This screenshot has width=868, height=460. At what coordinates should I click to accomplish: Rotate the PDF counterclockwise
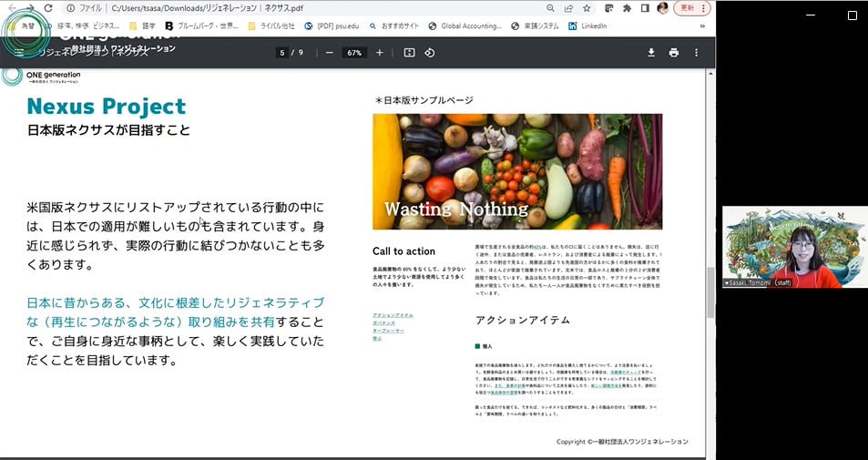pos(430,53)
